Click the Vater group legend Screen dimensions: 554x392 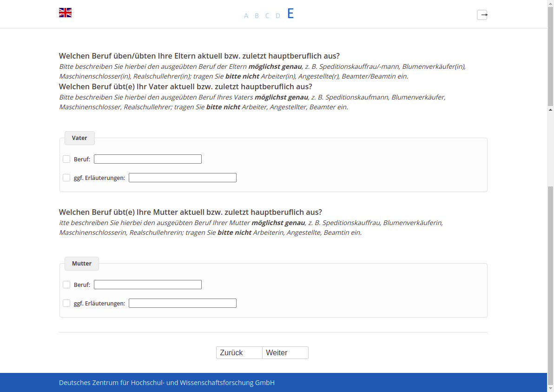tap(79, 138)
